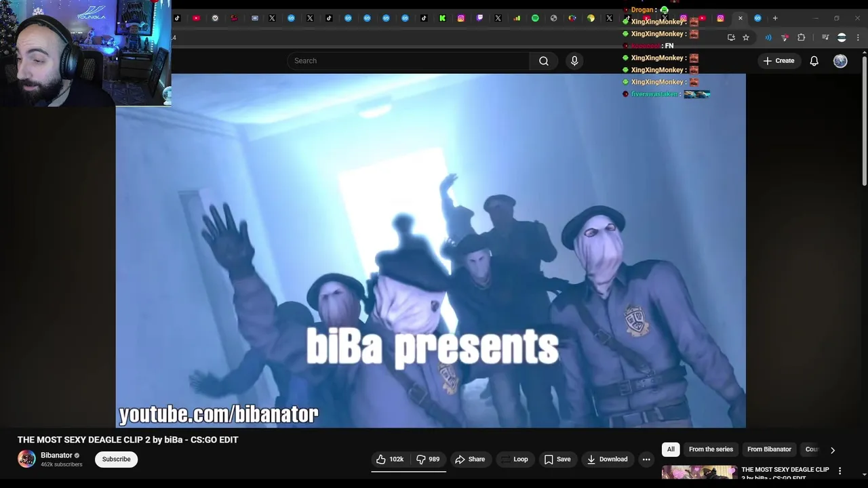Download the video

point(607,460)
